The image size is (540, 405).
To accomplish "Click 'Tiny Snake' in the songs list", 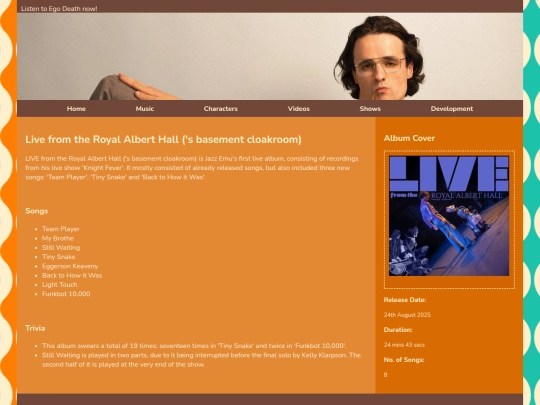I will pos(59,257).
